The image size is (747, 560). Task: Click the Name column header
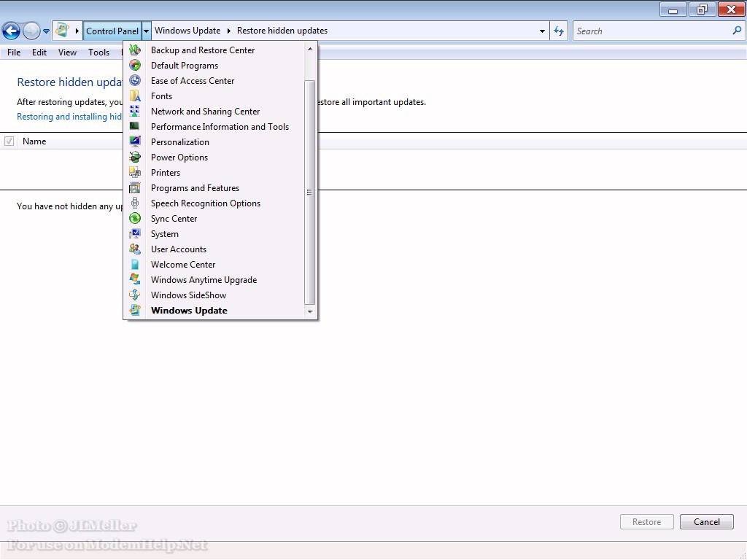pyautogui.click(x=34, y=141)
